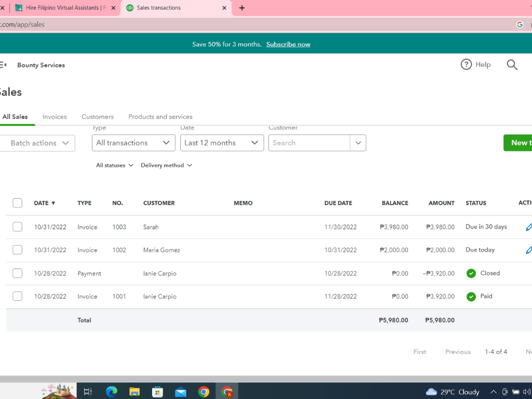This screenshot has width=532, height=399.
Task: Click the Closed status green check icon
Action: (471, 273)
